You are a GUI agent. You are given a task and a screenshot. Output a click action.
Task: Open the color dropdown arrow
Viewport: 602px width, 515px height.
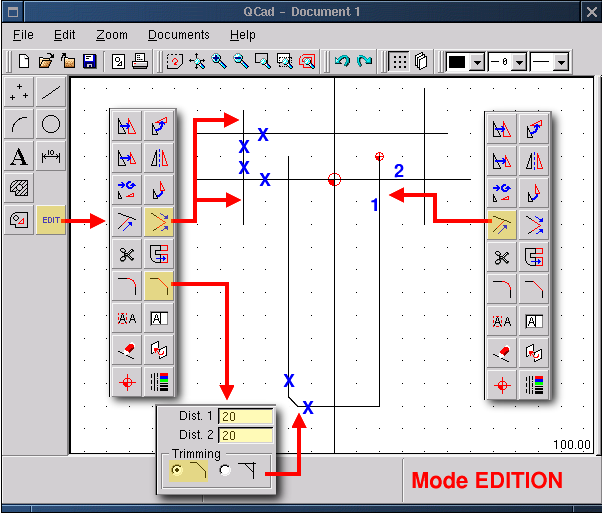click(x=477, y=62)
